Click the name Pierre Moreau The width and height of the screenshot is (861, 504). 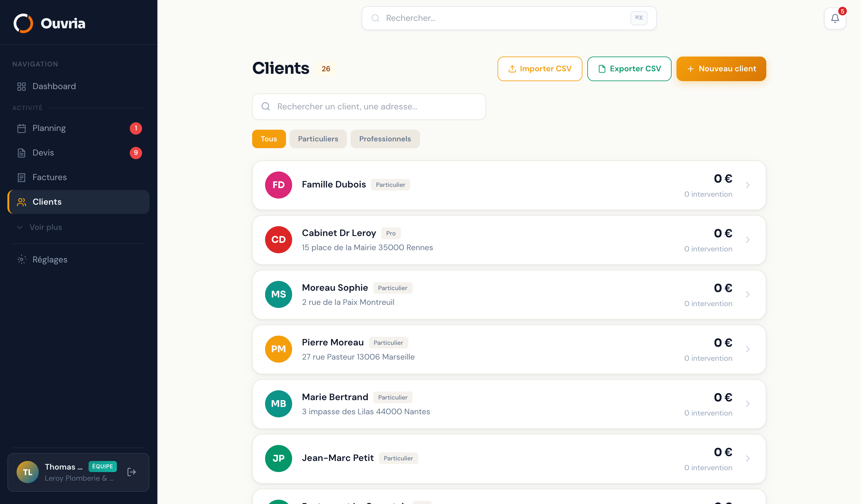(333, 342)
